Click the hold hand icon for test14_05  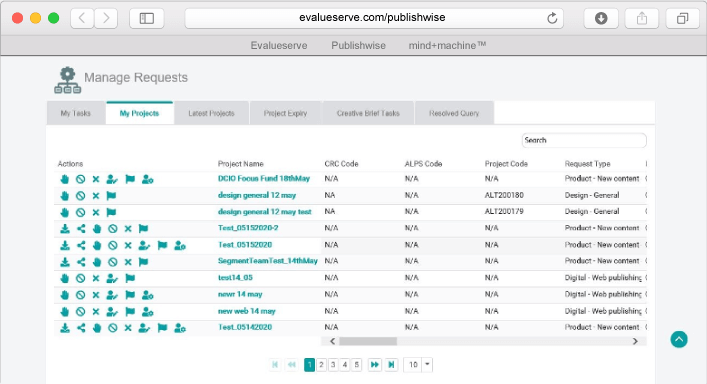pos(64,279)
